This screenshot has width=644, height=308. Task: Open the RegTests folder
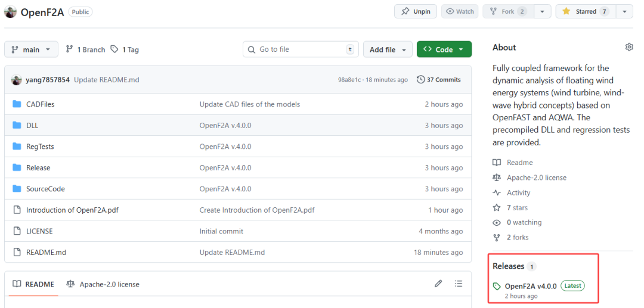[x=40, y=147]
